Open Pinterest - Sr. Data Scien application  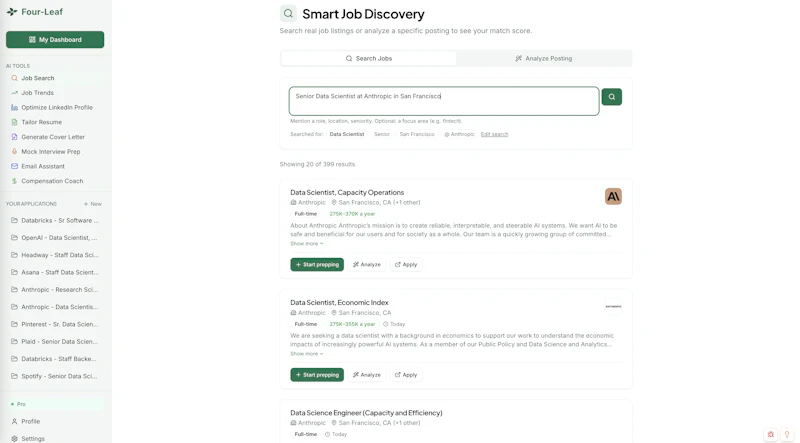click(55, 325)
